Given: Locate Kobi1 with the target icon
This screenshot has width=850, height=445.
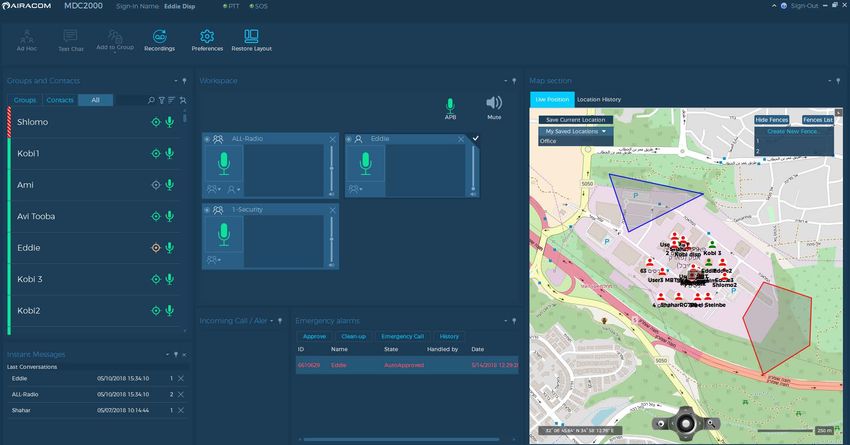Looking at the screenshot, I should click(x=156, y=154).
